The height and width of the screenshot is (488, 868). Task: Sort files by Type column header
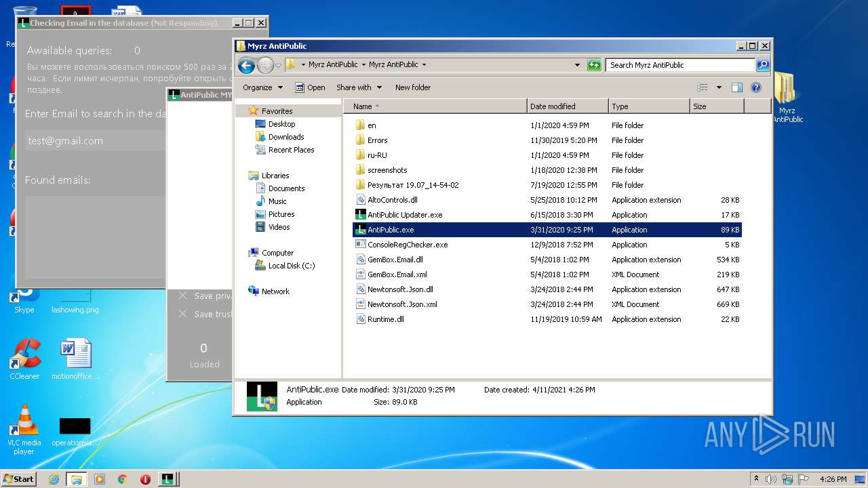[649, 106]
